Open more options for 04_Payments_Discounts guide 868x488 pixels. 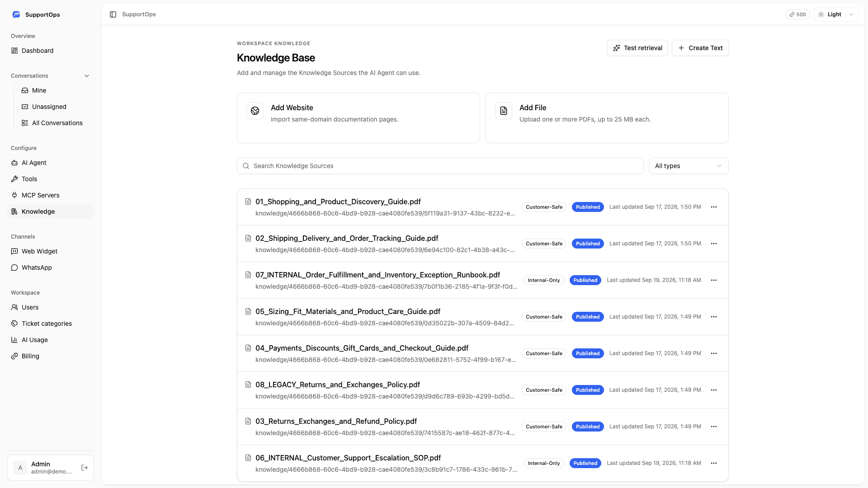[714, 353]
